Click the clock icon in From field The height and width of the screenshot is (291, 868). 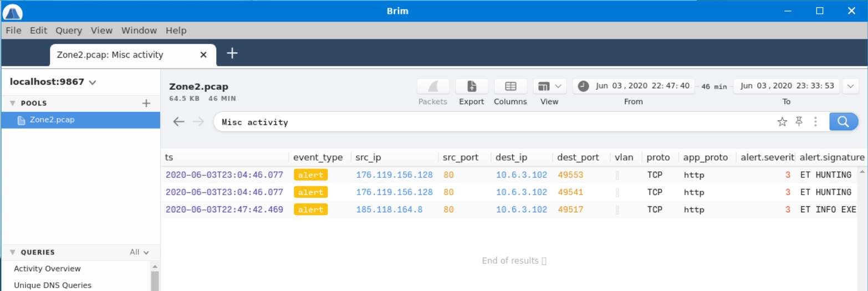tap(583, 86)
